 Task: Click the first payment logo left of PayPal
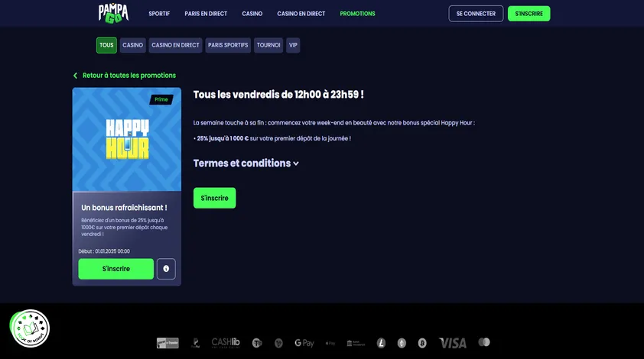[168, 343]
